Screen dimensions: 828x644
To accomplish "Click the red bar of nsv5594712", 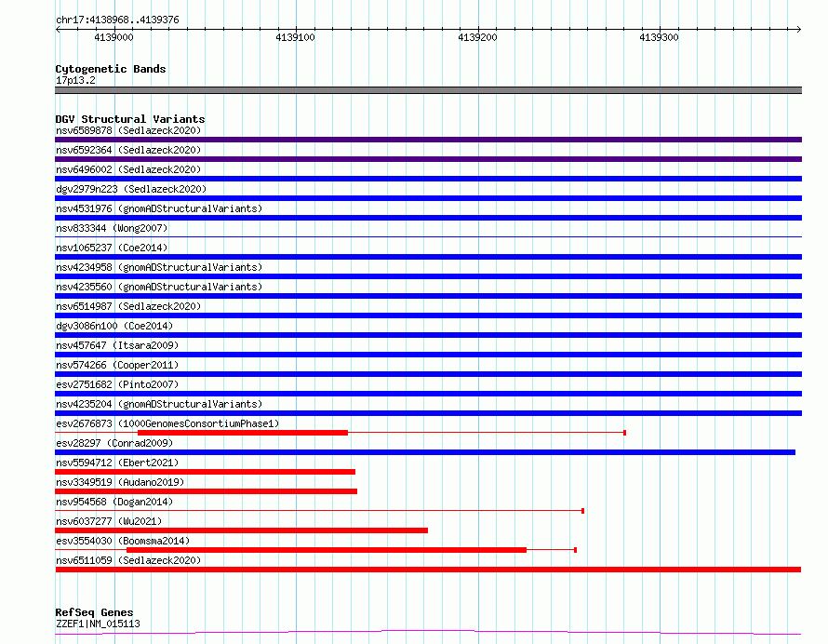I will [x=205, y=472].
